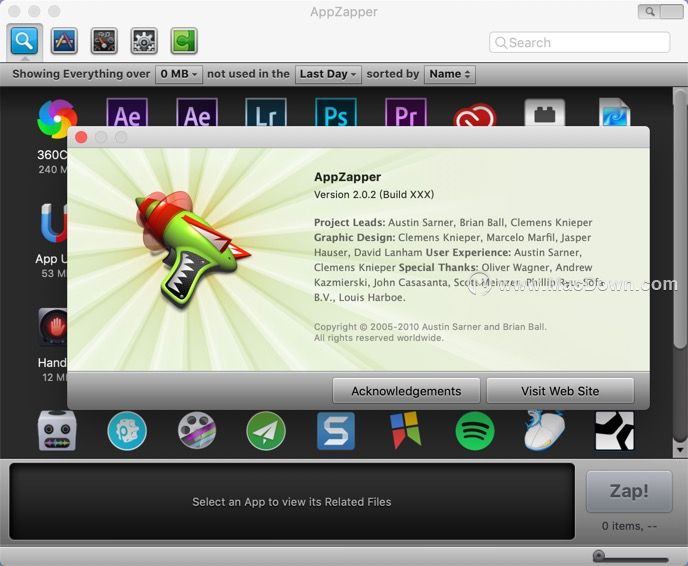688x566 pixels.
Task: Click the AppZapper ray gun logo
Action: [192, 250]
